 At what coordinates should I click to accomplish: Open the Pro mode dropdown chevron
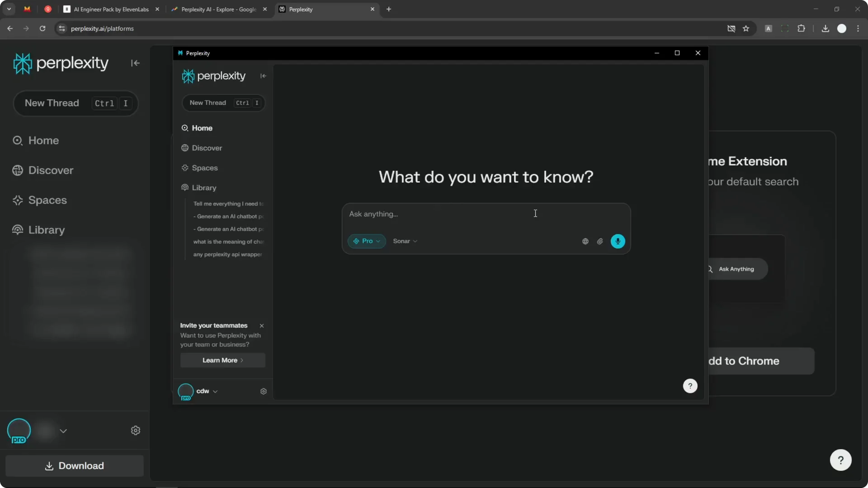click(378, 241)
